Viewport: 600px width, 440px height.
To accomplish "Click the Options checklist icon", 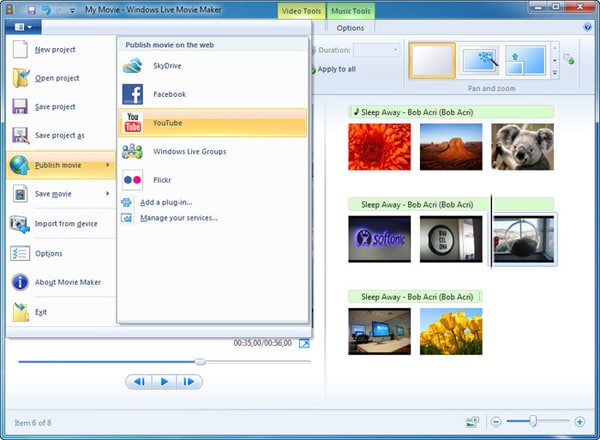I will coord(20,253).
